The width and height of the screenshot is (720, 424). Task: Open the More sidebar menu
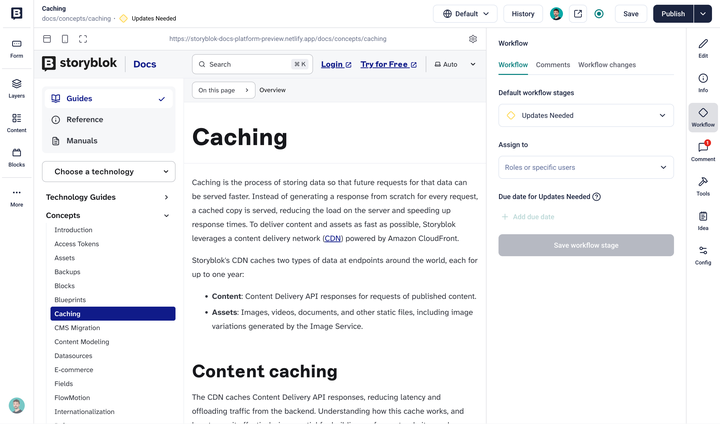(x=17, y=197)
